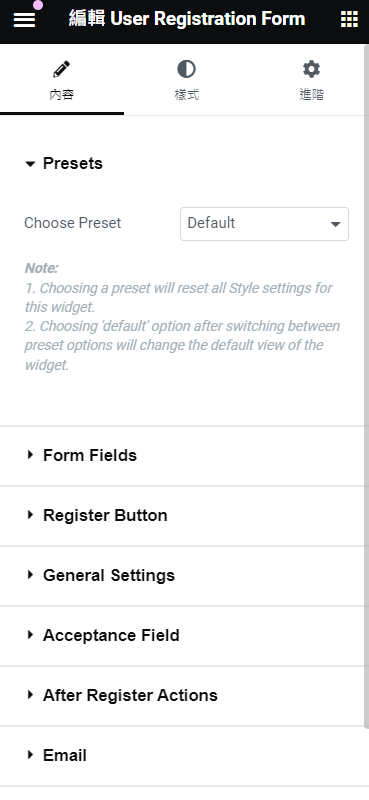Image resolution: width=369 pixels, height=800 pixels.
Task: Switch to the 內容 tab
Action: (x=62, y=80)
